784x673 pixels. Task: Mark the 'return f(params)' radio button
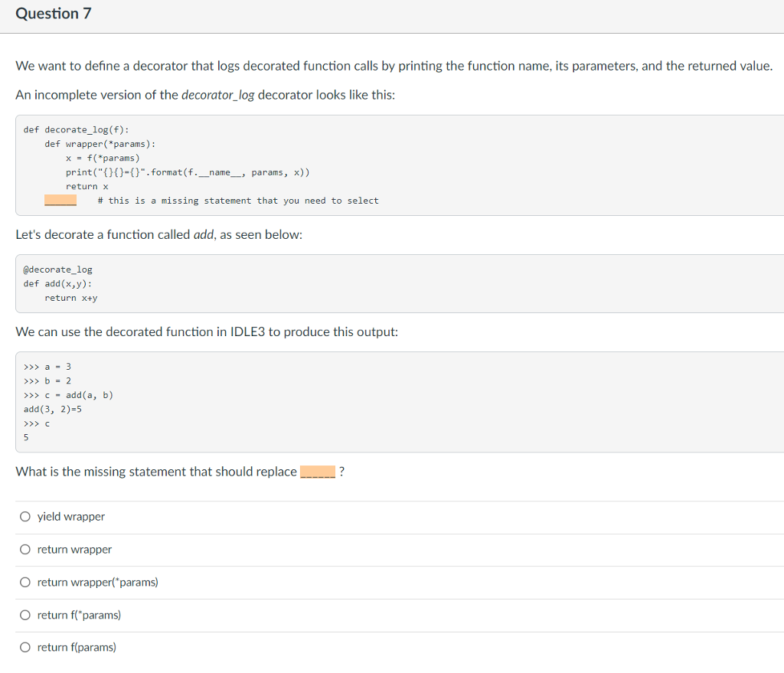[26, 648]
